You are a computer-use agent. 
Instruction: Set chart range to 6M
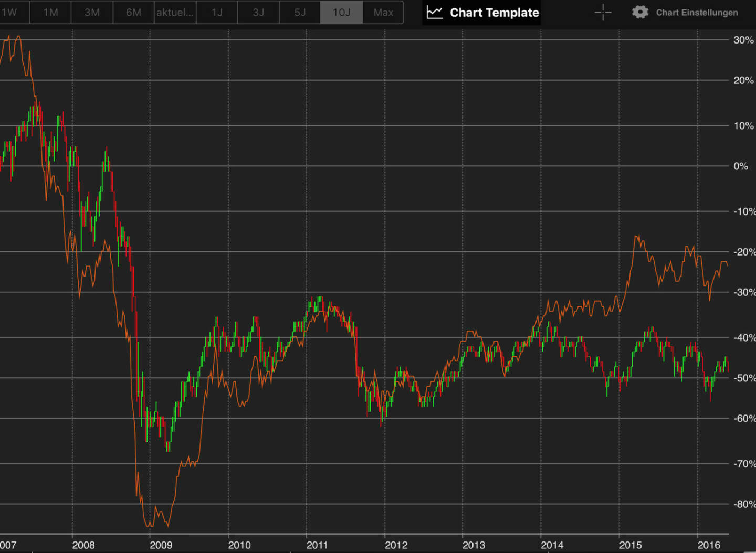133,13
